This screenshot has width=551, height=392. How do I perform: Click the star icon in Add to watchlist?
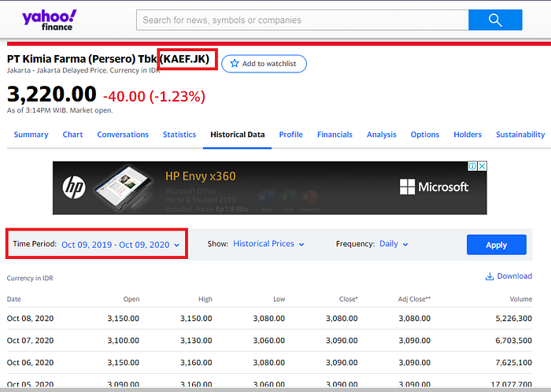[235, 64]
